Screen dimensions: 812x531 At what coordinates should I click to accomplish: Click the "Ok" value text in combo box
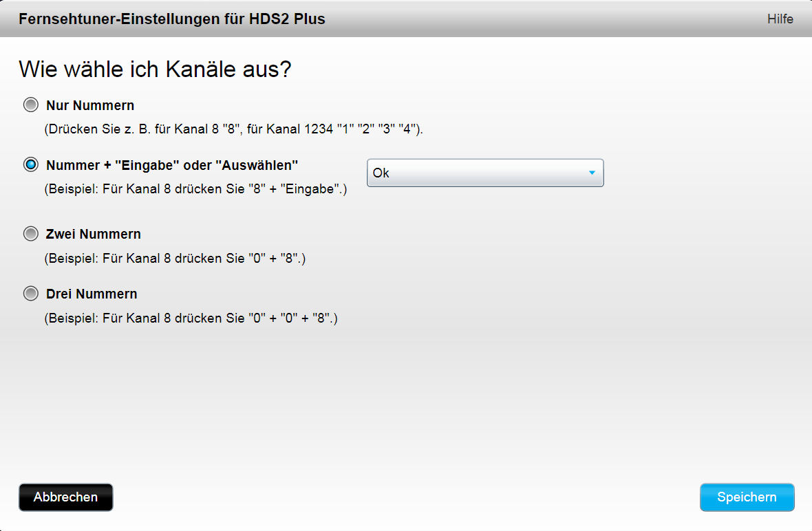click(x=381, y=173)
